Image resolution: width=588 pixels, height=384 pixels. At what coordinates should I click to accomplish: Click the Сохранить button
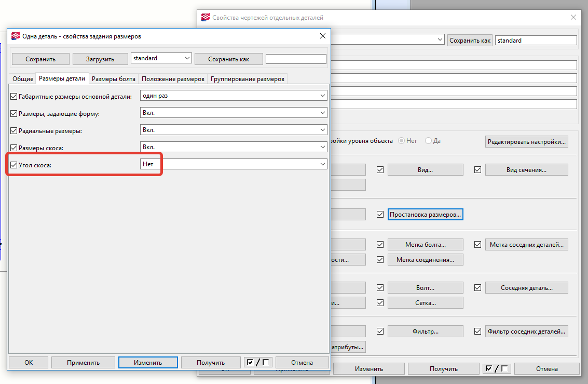click(x=40, y=59)
